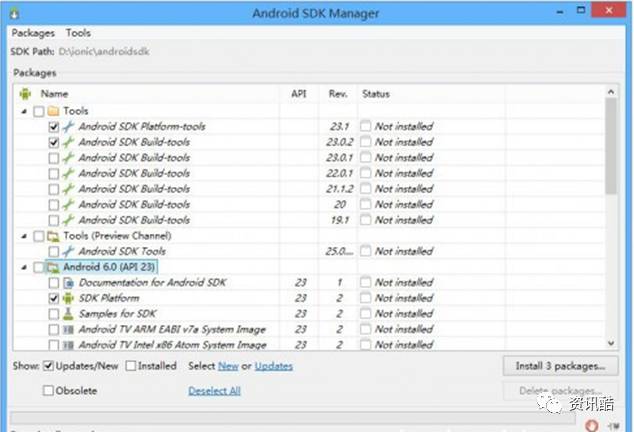Click the Documentation for Android SDK icon

(68, 282)
